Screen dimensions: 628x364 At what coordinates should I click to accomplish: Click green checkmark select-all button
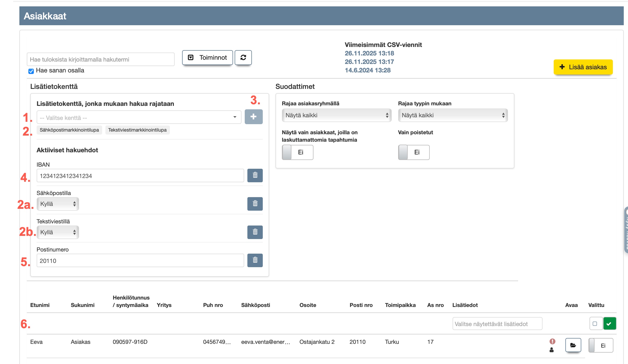point(609,324)
